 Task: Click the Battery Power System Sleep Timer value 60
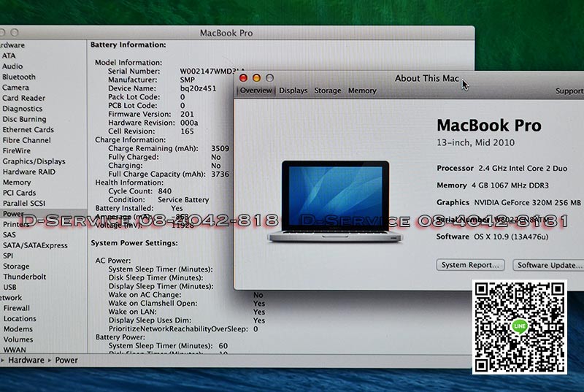pos(223,346)
